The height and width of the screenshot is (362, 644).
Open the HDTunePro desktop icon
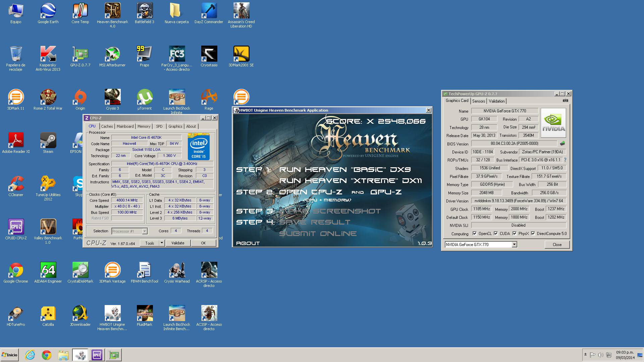tap(16, 316)
